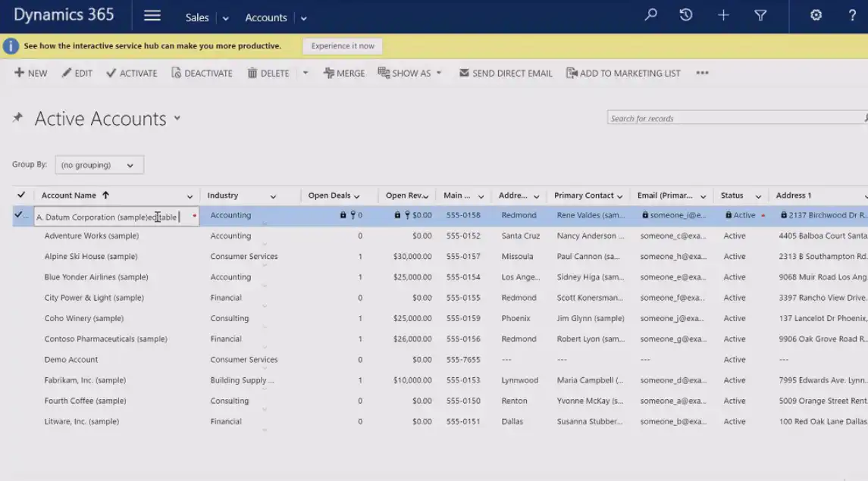The height and width of the screenshot is (481, 868).
Task: Open the recently viewed items clock icon
Action: tap(685, 14)
